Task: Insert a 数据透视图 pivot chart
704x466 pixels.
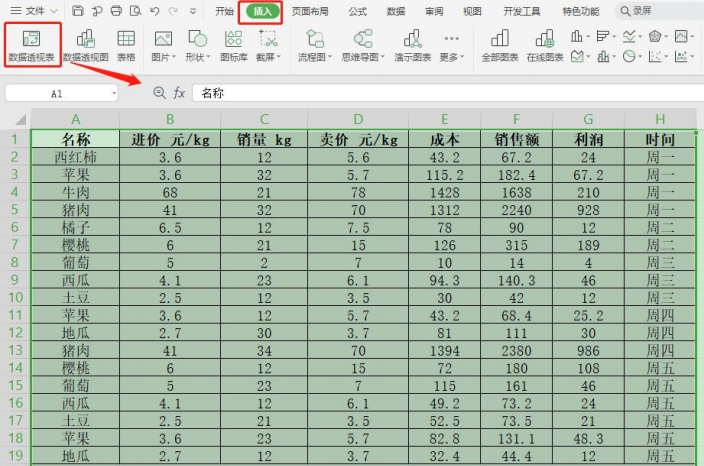Action: [86, 45]
